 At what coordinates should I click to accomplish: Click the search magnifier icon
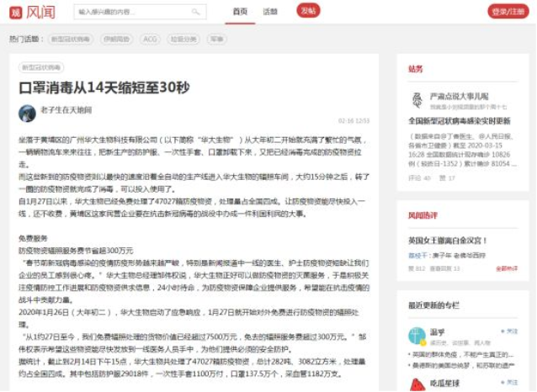[x=196, y=13]
